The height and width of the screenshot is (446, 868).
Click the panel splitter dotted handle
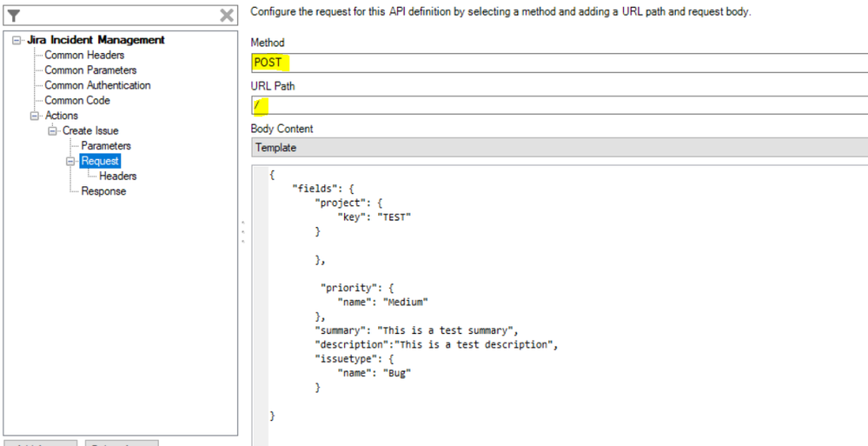[243, 232]
